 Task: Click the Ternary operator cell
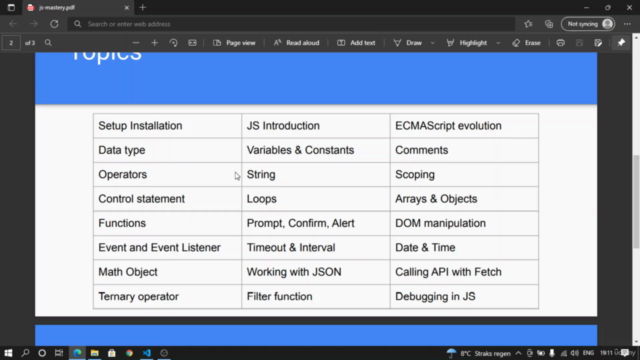point(167,296)
